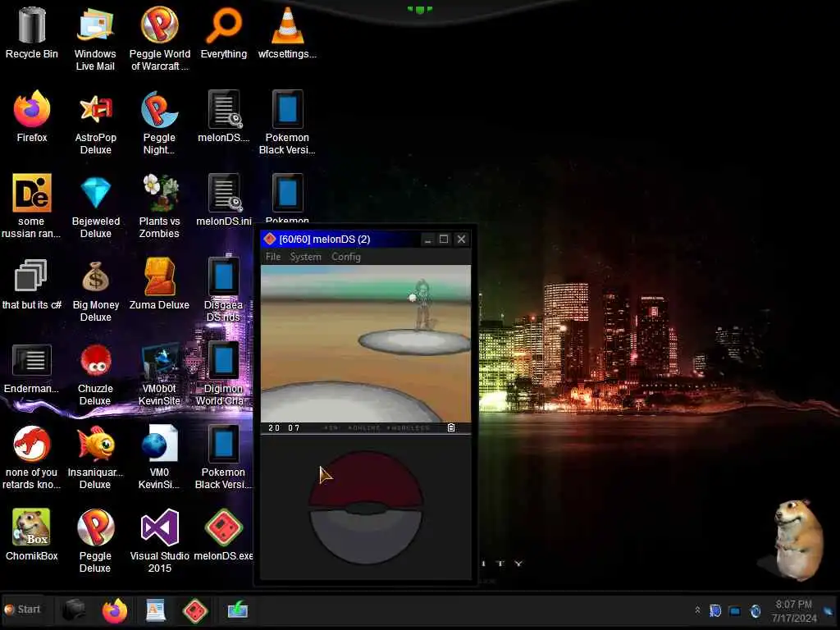Open the document editor taskbar icon
The height and width of the screenshot is (630, 840).
(155, 610)
